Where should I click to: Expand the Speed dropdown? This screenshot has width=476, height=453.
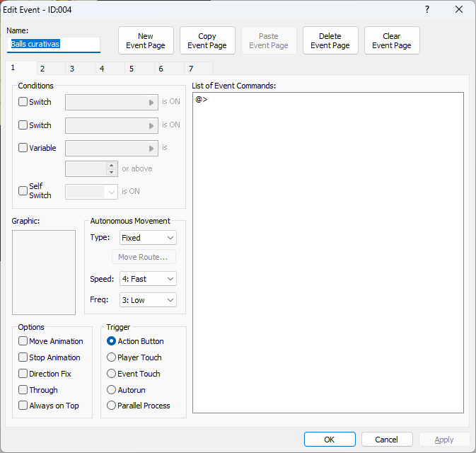[x=148, y=279]
